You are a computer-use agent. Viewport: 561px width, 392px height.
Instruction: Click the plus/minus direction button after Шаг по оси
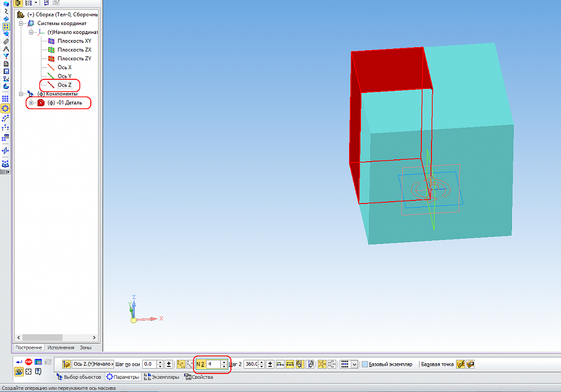[168, 364]
